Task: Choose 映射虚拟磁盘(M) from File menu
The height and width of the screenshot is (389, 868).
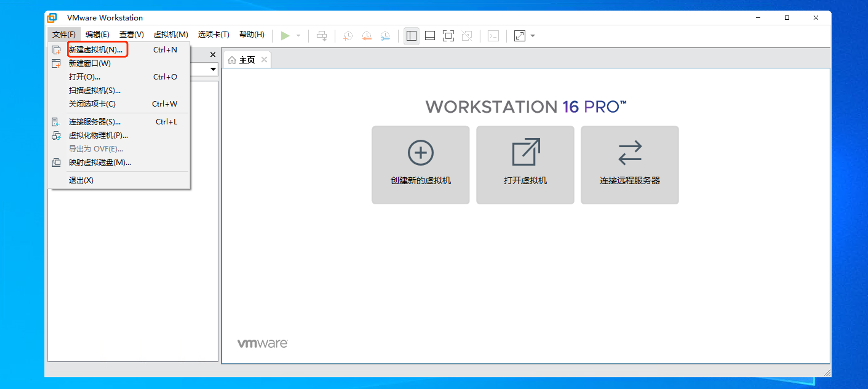Action: [100, 162]
